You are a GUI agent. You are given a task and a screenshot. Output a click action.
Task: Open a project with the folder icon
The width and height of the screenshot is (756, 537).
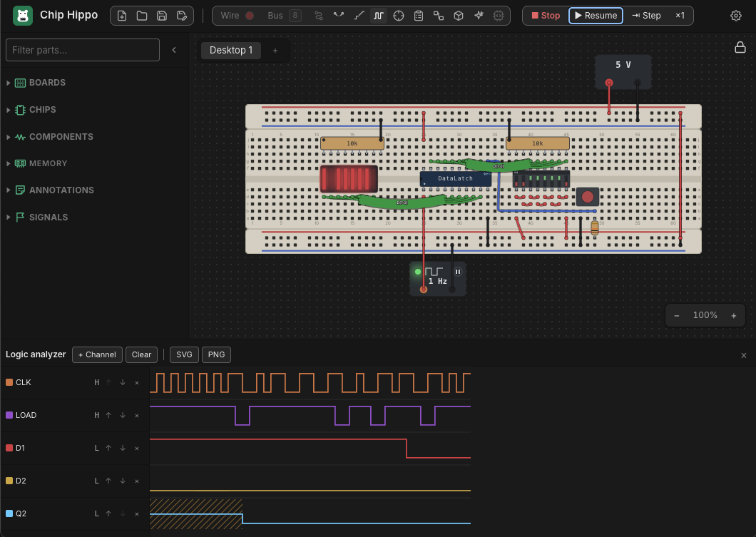tap(142, 16)
